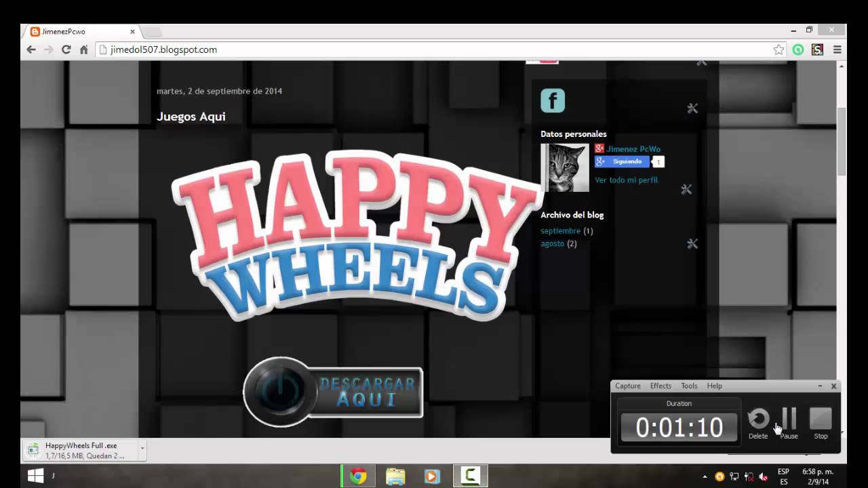This screenshot has width=868, height=488.
Task: Open the Jimenez PcWo profile link
Action: point(633,149)
